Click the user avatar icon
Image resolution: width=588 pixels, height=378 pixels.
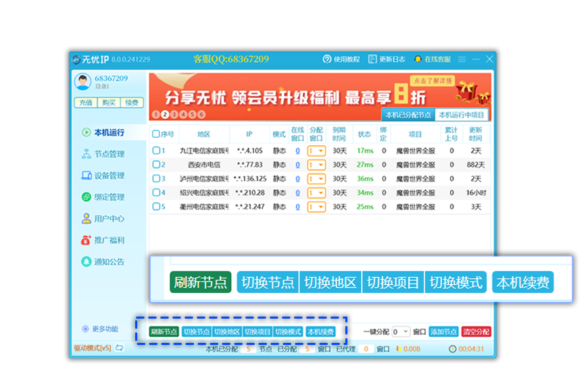click(x=82, y=82)
